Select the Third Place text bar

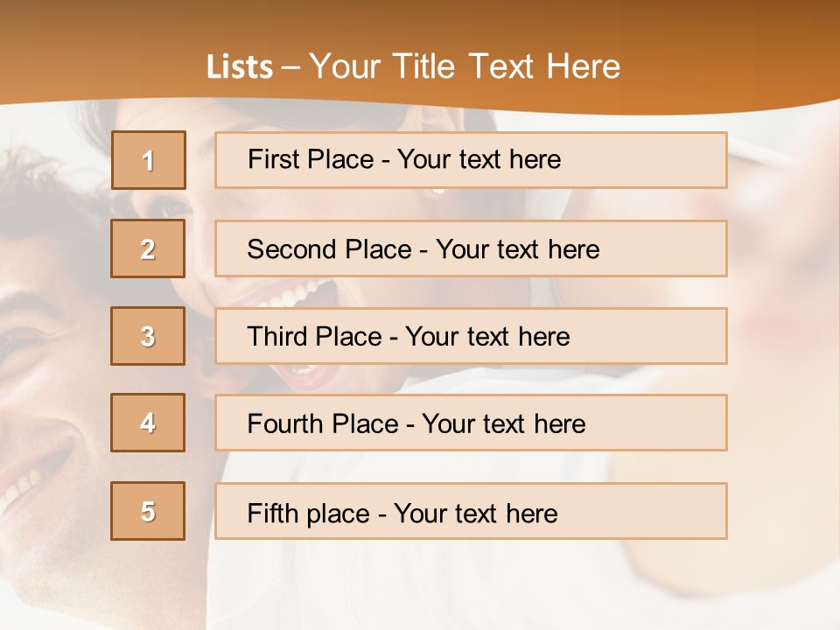(x=471, y=336)
